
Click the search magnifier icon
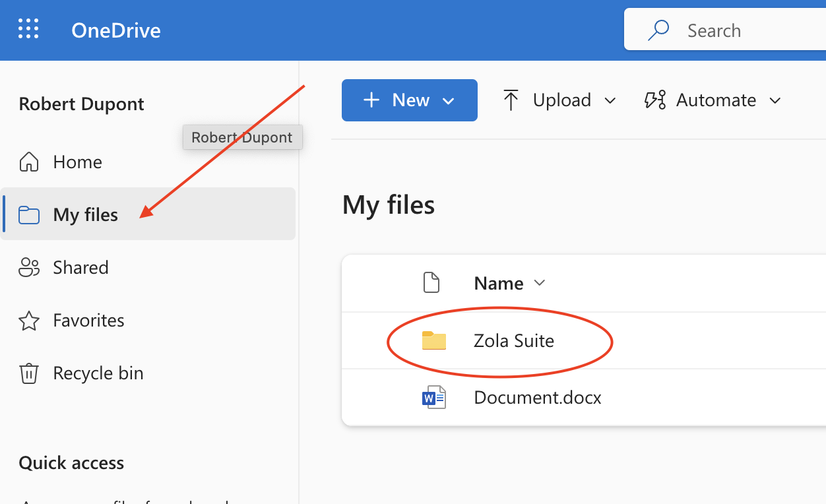[x=658, y=30]
